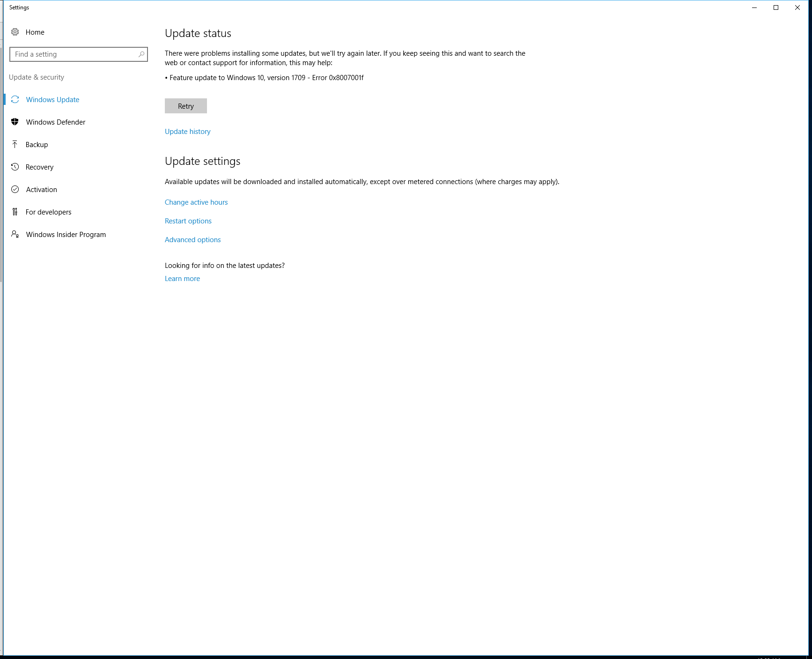The image size is (812, 659).
Task: Click the Windows Defender shield icon
Action: [15, 122]
